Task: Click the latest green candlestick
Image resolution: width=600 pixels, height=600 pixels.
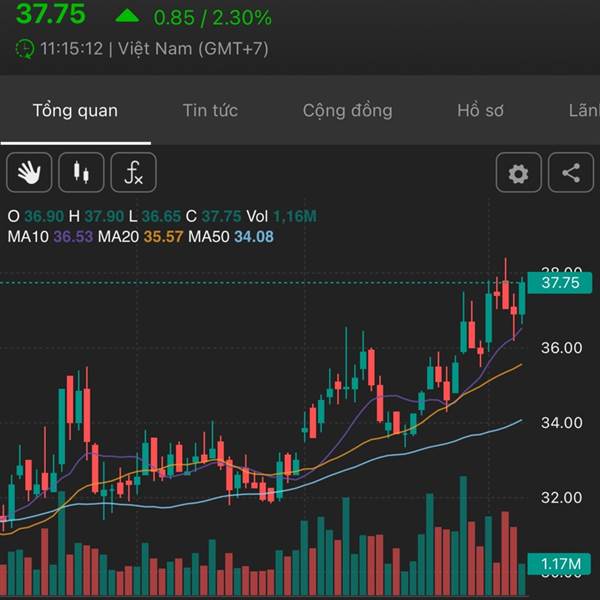Action: click(522, 298)
